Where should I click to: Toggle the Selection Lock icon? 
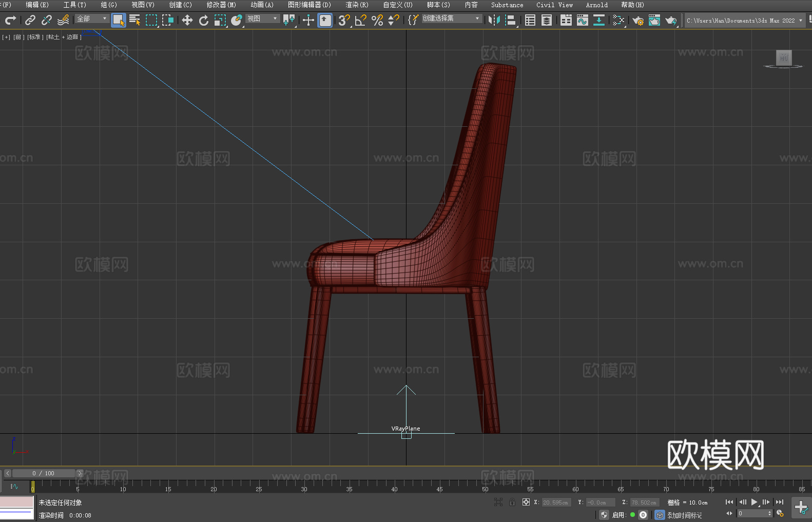[512, 502]
